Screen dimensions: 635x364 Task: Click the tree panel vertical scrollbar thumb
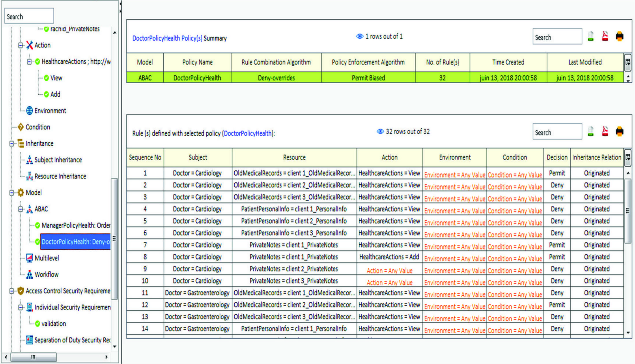[114, 238]
